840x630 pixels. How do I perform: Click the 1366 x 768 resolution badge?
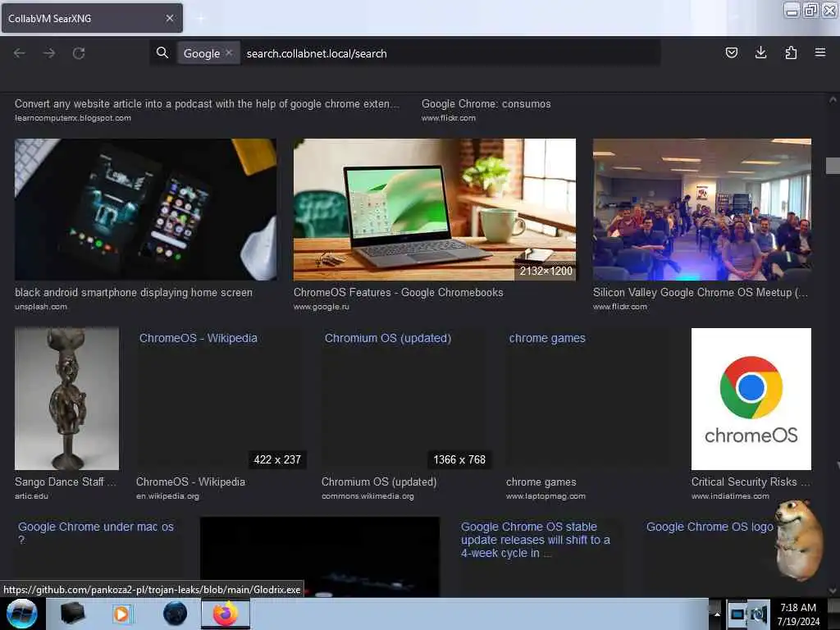[459, 459]
